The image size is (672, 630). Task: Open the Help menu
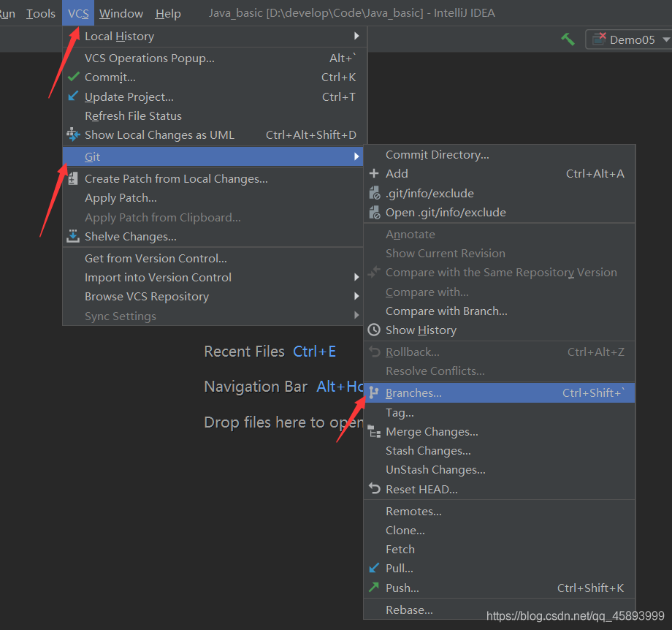(168, 13)
